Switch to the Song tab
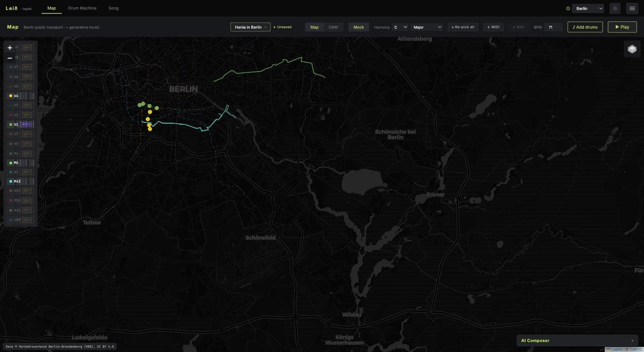Viewport: 644px width, 352px height. [113, 8]
